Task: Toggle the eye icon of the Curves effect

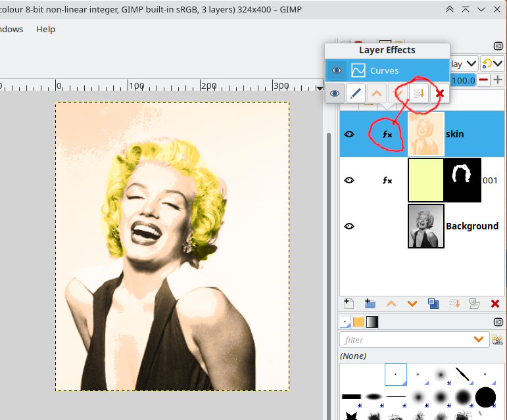Action: pyautogui.click(x=336, y=70)
